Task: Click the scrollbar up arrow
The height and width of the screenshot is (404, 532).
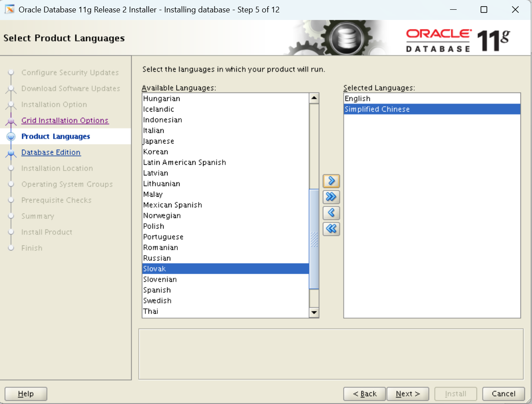Action: tap(314, 97)
